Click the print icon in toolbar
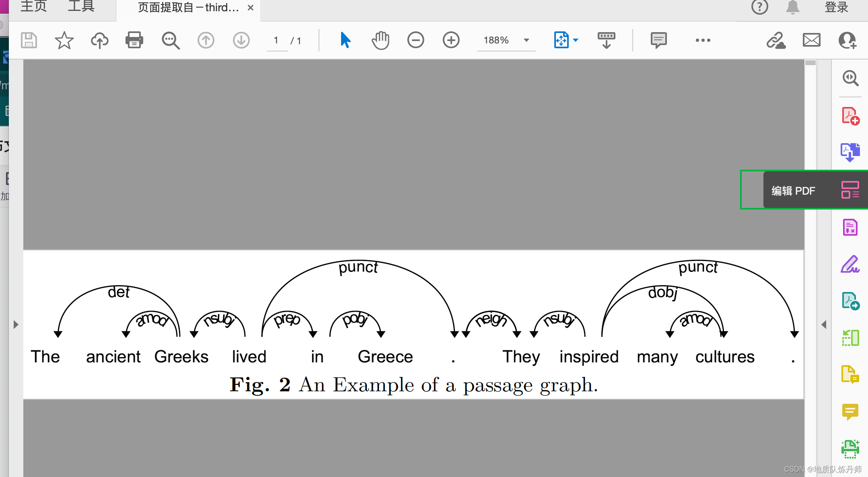 [x=134, y=40]
